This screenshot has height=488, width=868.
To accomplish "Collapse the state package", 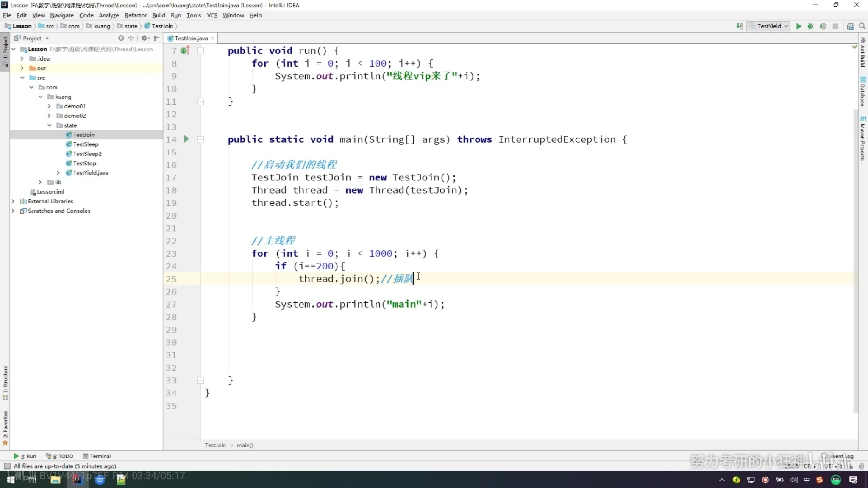I will click(50, 125).
